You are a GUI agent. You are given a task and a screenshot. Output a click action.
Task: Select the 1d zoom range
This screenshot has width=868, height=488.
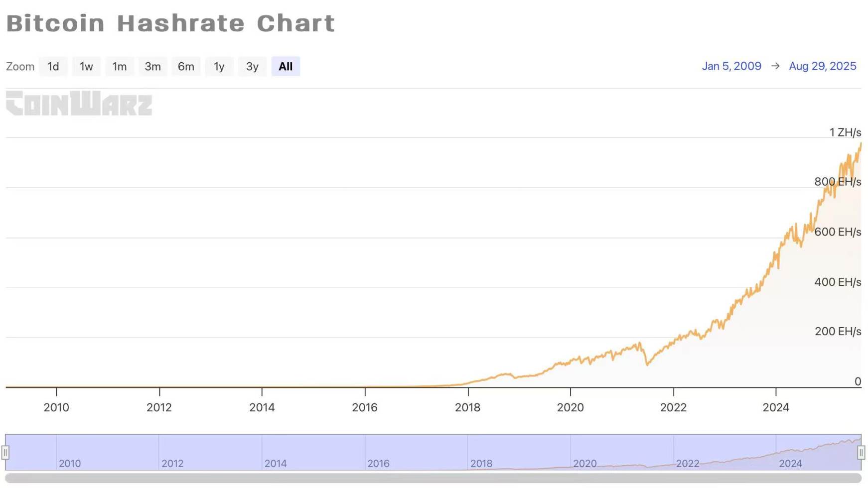click(53, 66)
